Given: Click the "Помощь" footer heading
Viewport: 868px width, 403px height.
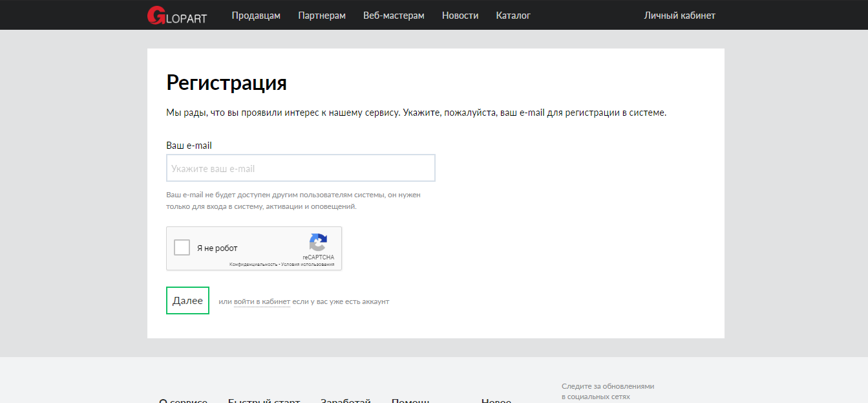Looking at the screenshot, I should tap(410, 400).
